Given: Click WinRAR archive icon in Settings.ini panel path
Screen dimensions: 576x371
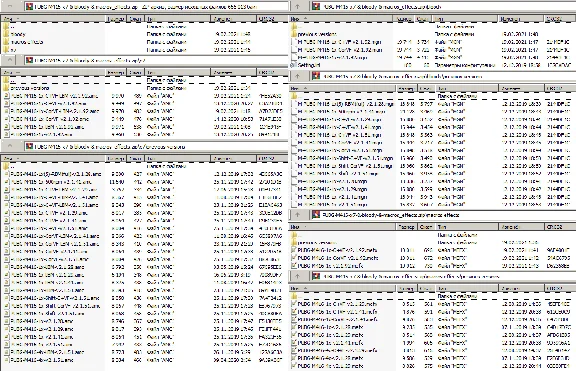Looking at the screenshot, I should pyautogui.click(x=316, y=6).
